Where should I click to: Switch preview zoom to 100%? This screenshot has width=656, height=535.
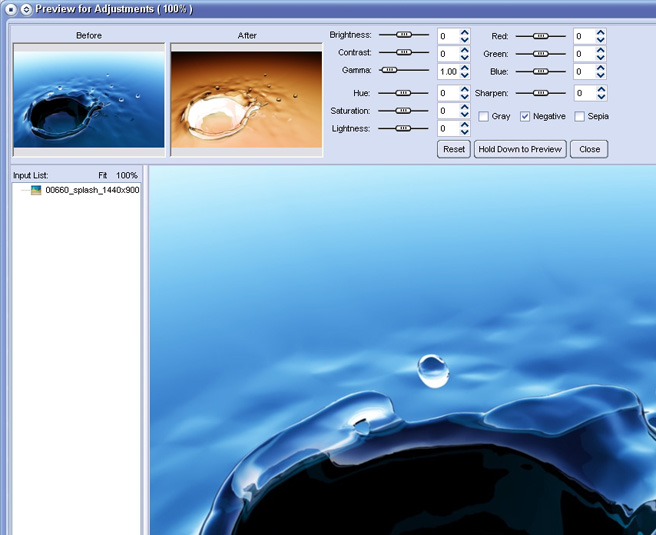coord(127,175)
